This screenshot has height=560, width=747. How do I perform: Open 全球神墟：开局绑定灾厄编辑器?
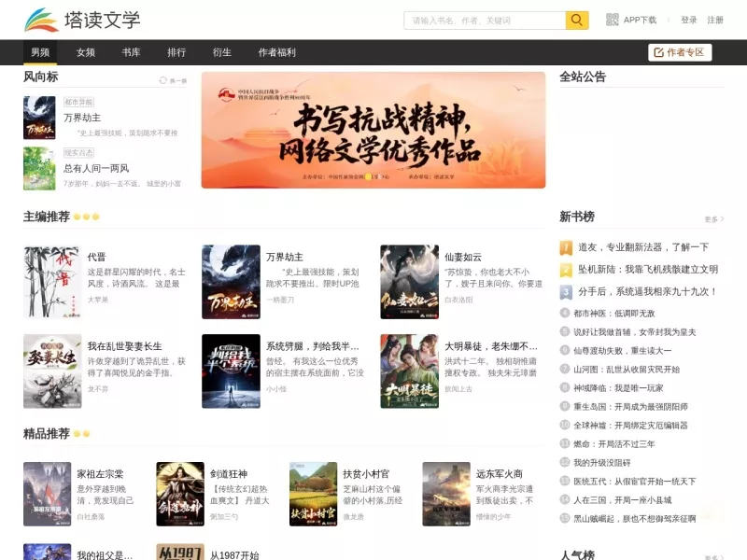click(x=631, y=426)
